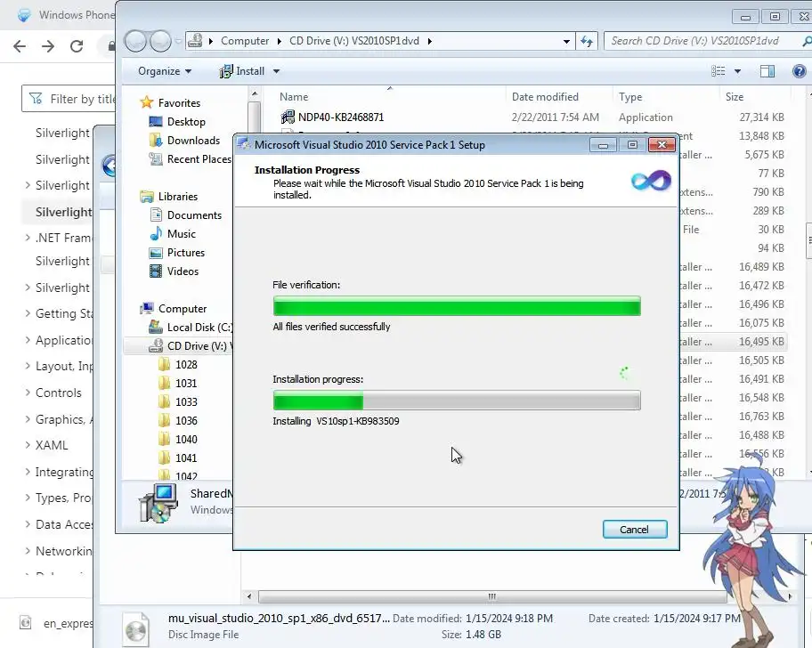The image size is (812, 648).
Task: Open the Install dropdown arrow
Action: point(277,71)
